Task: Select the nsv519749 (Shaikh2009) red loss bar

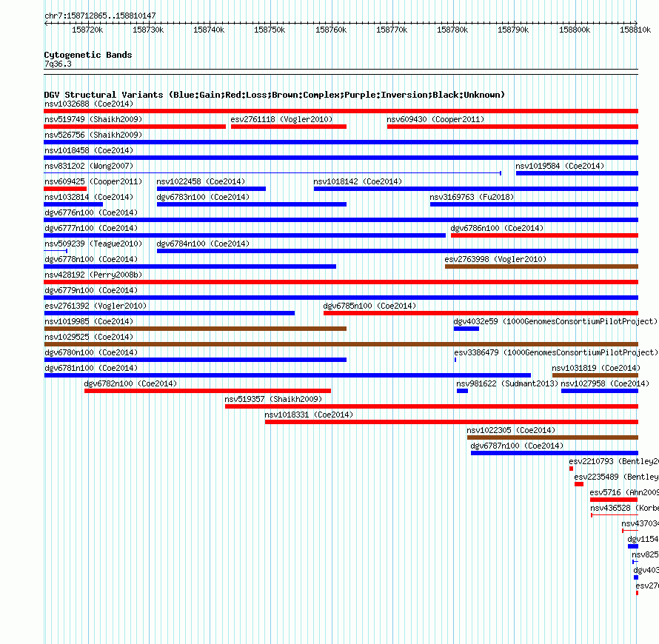Action: [135, 127]
